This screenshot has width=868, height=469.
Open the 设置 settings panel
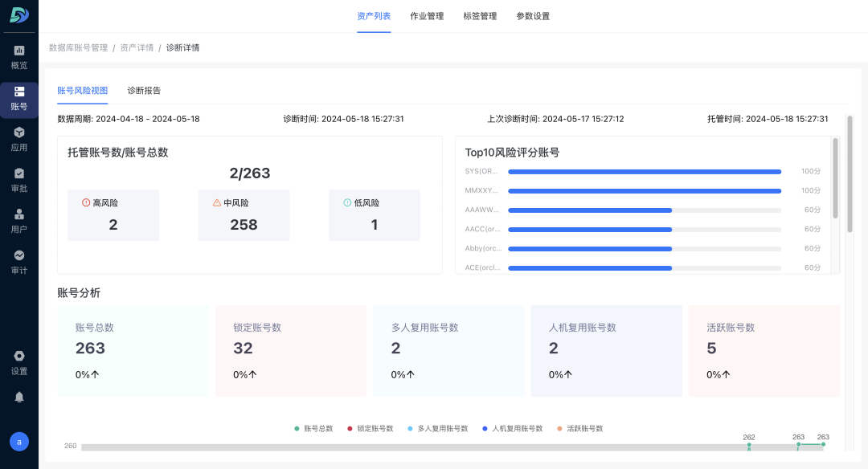tap(18, 363)
